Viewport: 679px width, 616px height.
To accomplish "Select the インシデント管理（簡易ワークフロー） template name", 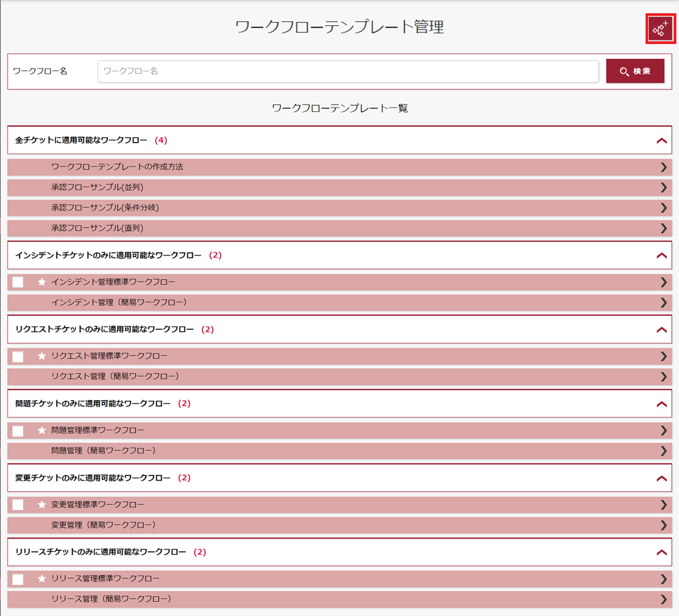I will coord(119,302).
